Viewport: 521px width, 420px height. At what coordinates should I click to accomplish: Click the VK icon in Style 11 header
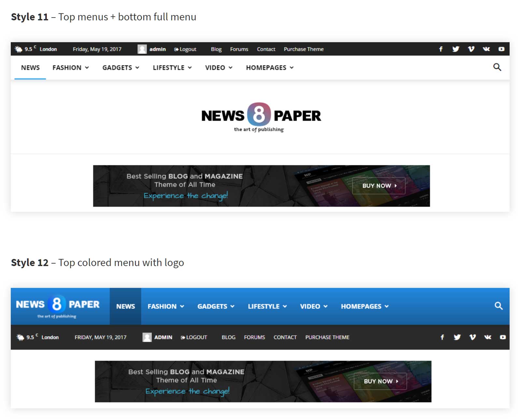[486, 49]
